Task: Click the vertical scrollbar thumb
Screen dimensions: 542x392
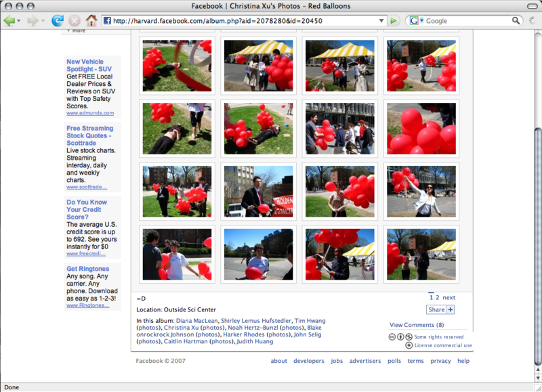Action: (x=537, y=246)
